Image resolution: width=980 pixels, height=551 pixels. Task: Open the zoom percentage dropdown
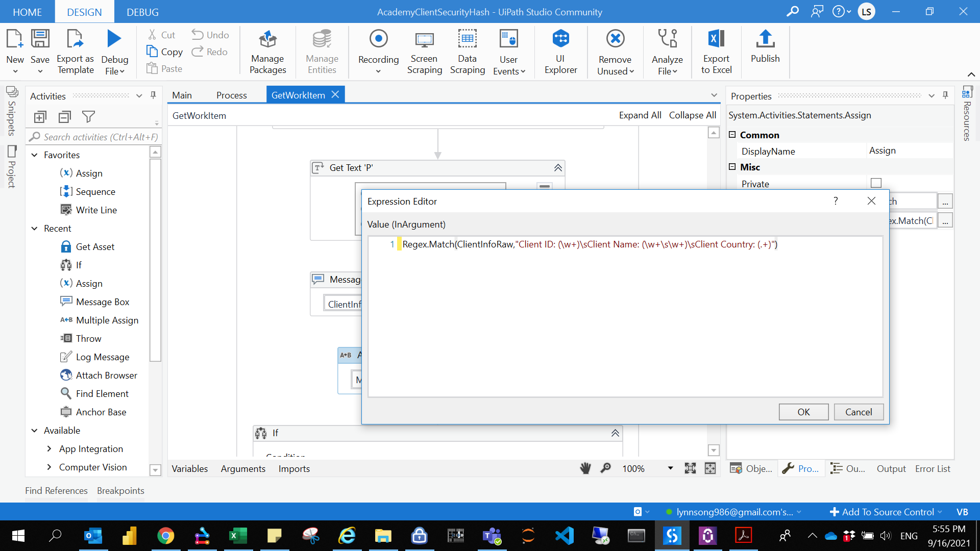click(x=670, y=468)
